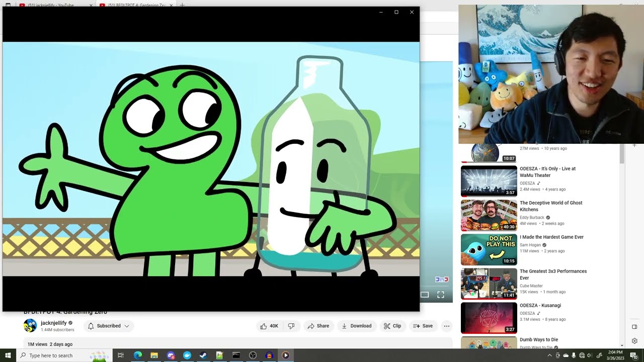
Task: Open Hardest Game Ever thumbnail
Action: (x=489, y=249)
